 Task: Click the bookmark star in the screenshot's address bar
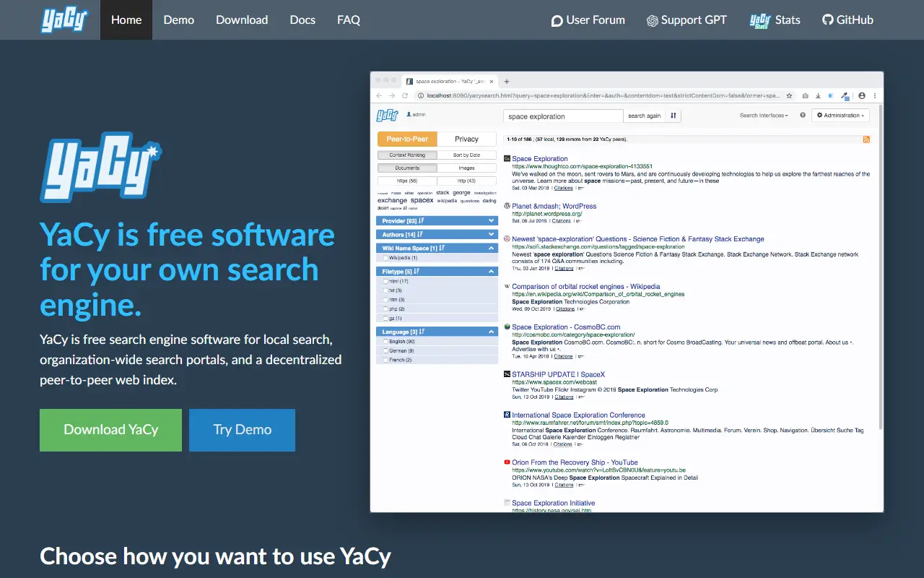789,95
